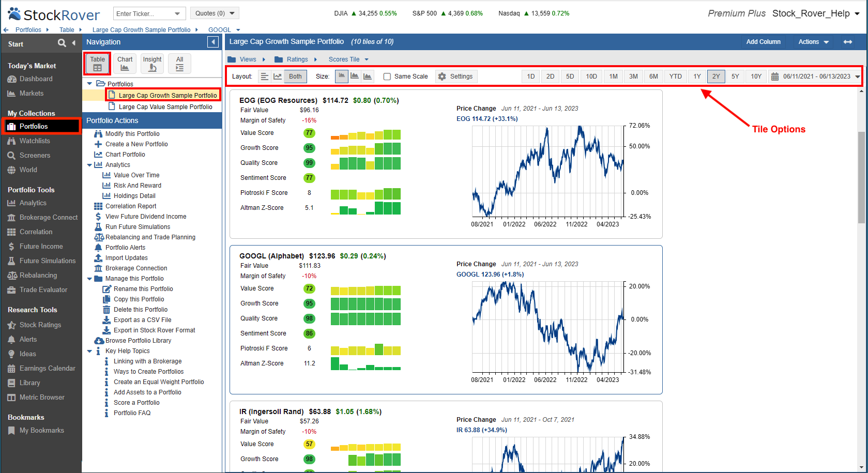Click inside the Enter Ticker field

click(143, 13)
